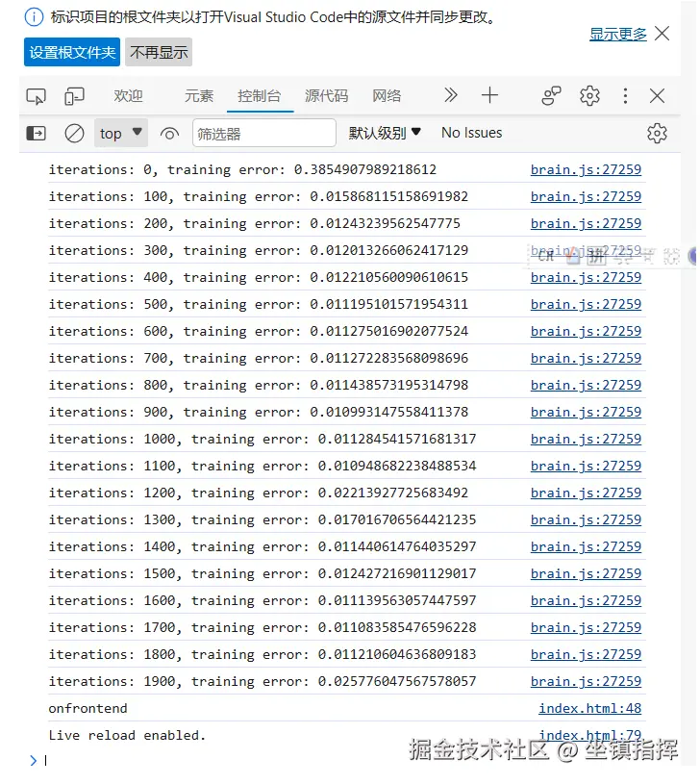Open brain.js:27259 link for iterations 600
700x784 pixels.
click(x=586, y=332)
